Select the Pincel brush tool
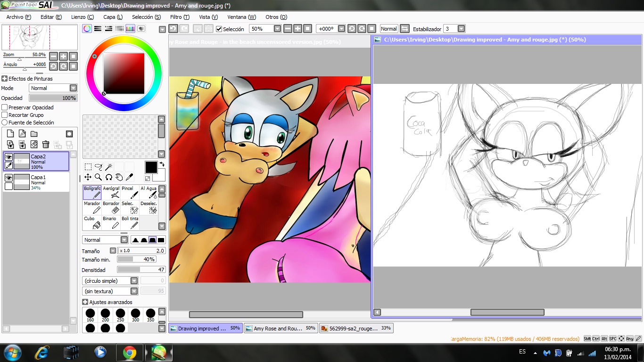This screenshot has width=644, height=362. pos(130,192)
